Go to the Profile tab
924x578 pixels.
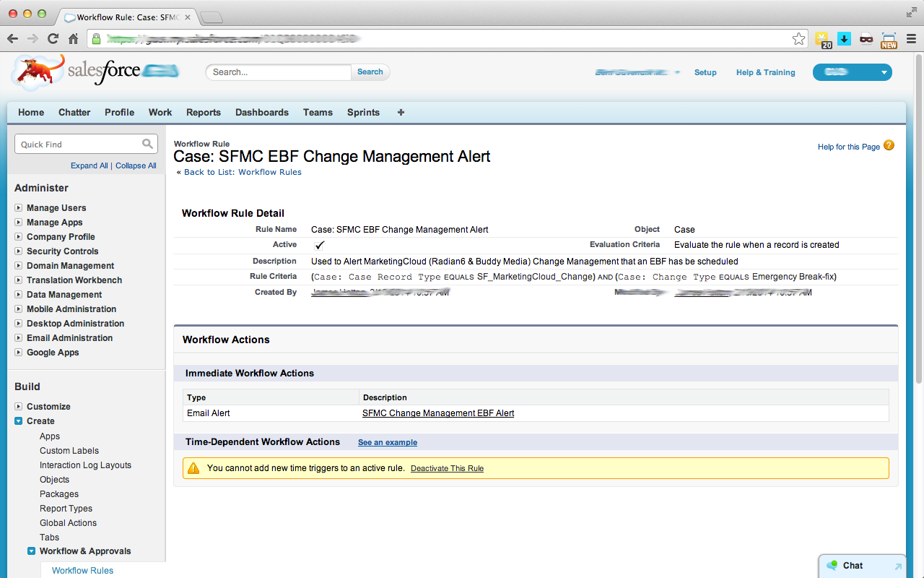[119, 112]
